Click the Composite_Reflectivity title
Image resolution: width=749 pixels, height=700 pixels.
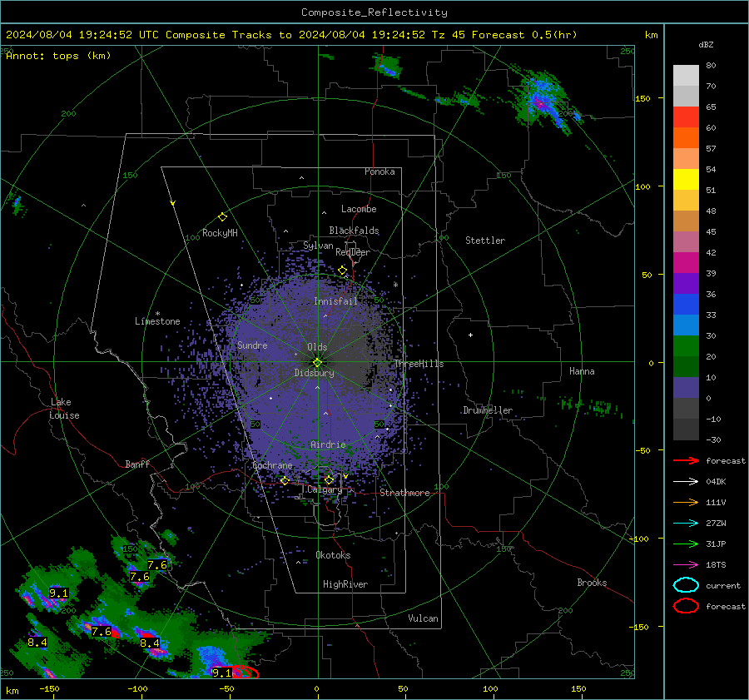pyautogui.click(x=374, y=12)
